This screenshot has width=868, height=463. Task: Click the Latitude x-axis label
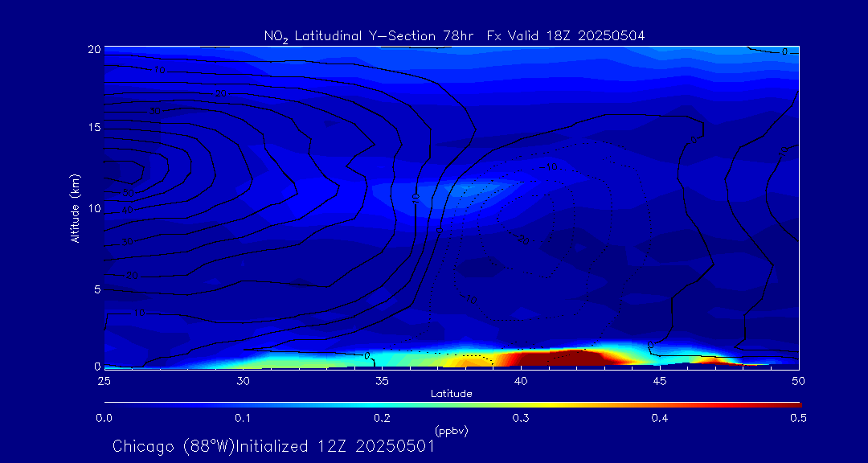click(451, 394)
